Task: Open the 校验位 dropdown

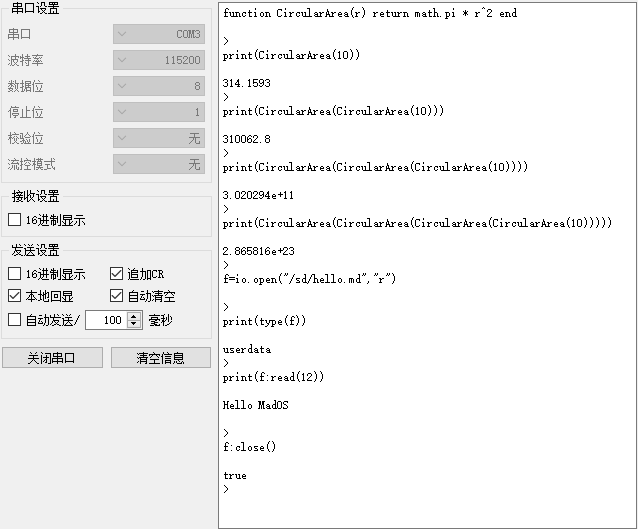Action: tap(159, 138)
